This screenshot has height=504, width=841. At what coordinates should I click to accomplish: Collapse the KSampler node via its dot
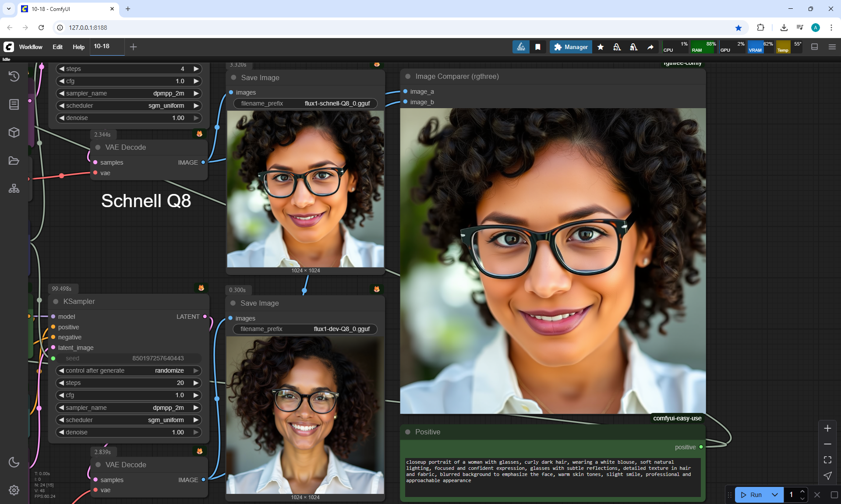(56, 301)
